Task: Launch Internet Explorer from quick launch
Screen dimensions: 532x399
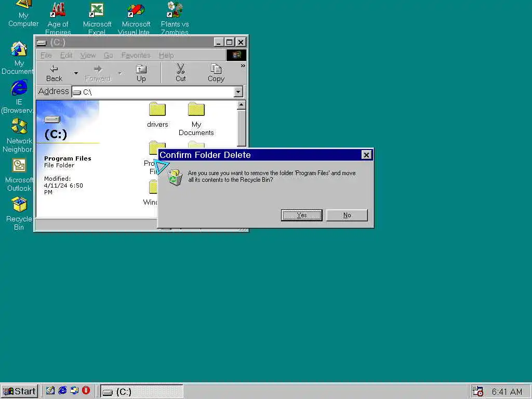Action: (62, 391)
